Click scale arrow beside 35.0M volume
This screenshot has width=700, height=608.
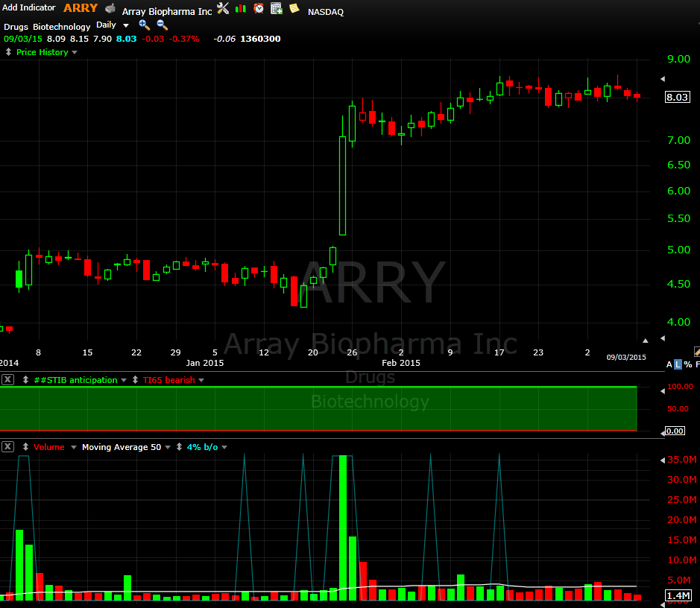663,460
